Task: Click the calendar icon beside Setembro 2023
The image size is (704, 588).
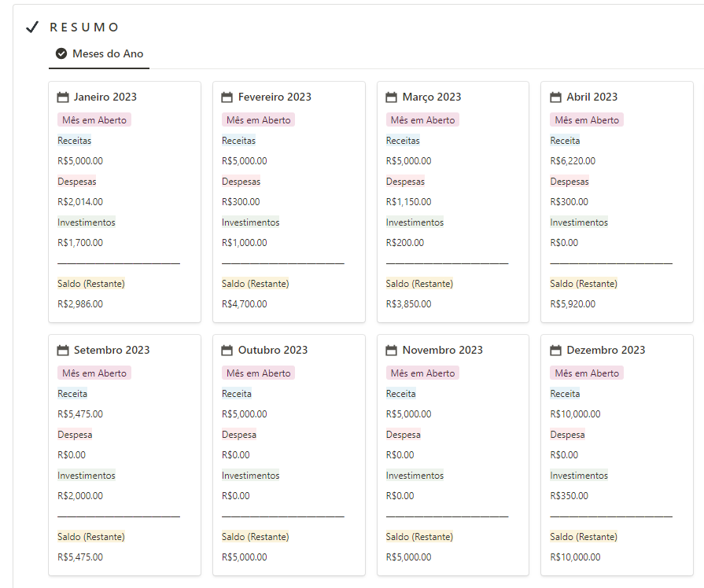Action: click(64, 351)
